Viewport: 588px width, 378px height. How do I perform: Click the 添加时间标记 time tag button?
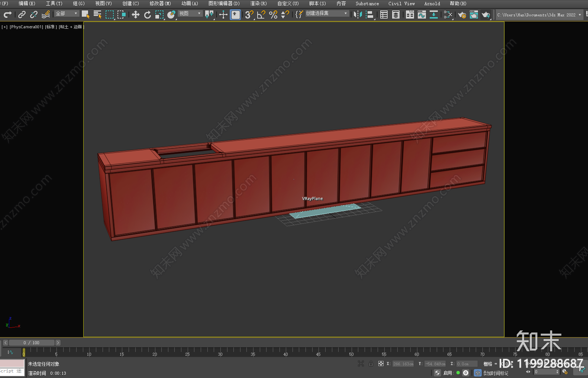[x=495, y=373]
